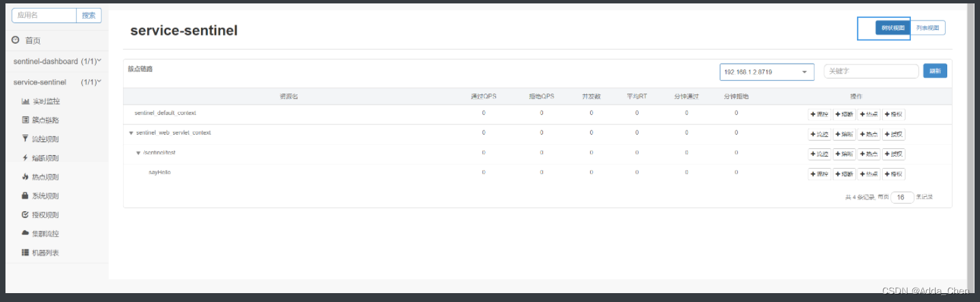
Task: Focus the 关键字 keyword field
Action: coord(871,71)
